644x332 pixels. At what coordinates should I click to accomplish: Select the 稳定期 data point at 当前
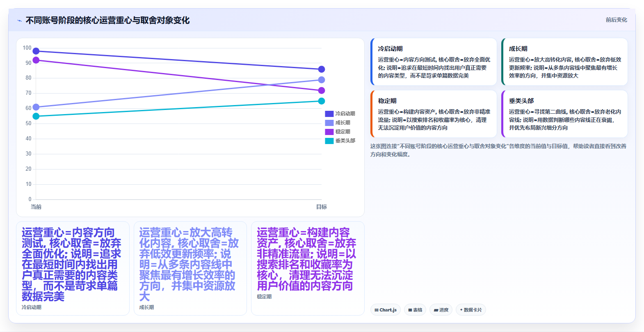pos(36,60)
